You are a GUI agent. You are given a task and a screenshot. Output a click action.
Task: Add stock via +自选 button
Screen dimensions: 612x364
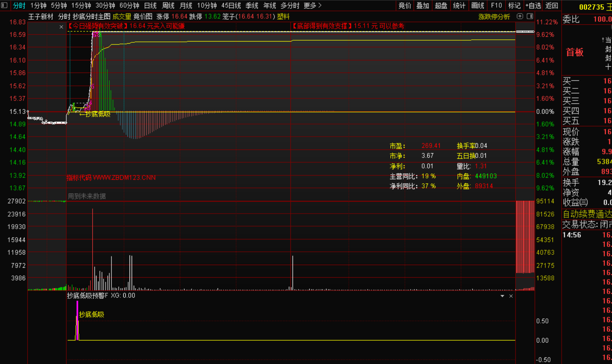tap(533, 5)
